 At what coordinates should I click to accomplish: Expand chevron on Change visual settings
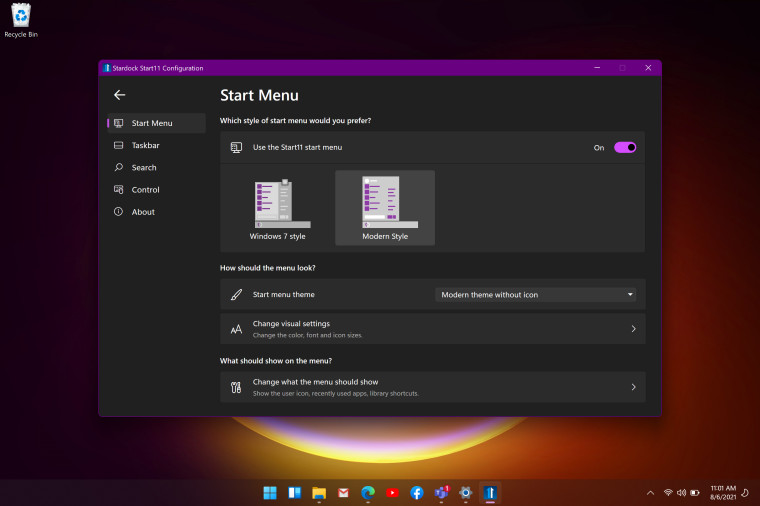click(633, 329)
